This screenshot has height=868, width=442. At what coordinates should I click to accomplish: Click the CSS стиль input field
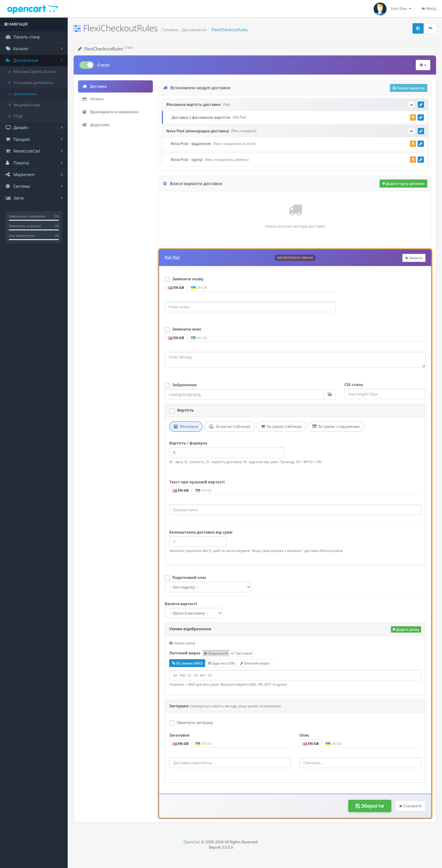385,394
